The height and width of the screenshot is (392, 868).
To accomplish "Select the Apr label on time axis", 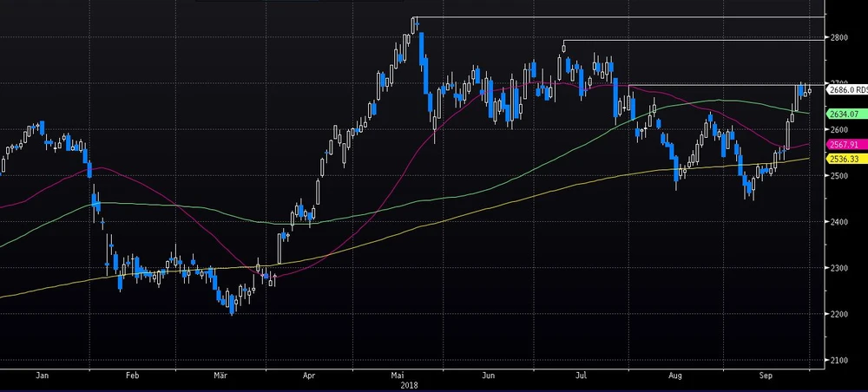I will click(x=310, y=377).
